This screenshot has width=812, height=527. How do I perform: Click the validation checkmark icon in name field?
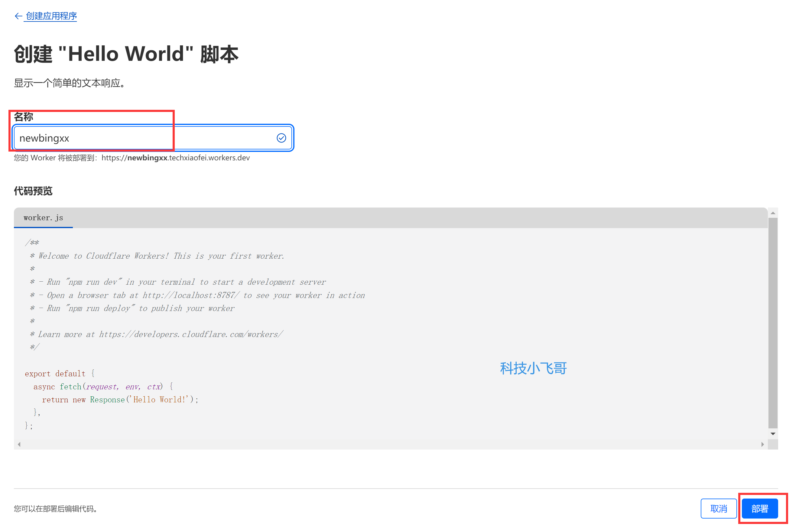[281, 138]
